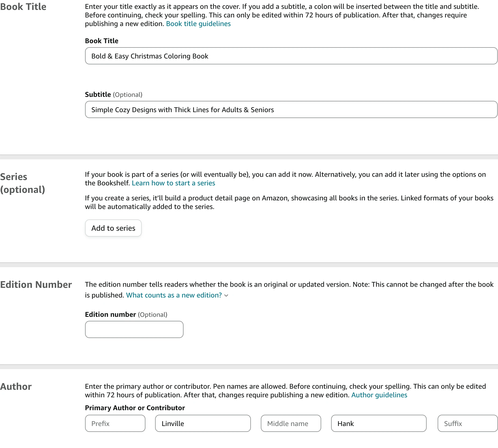The height and width of the screenshot is (448, 498).
Task: Open the Author guidelines link
Action: pyautogui.click(x=379, y=395)
